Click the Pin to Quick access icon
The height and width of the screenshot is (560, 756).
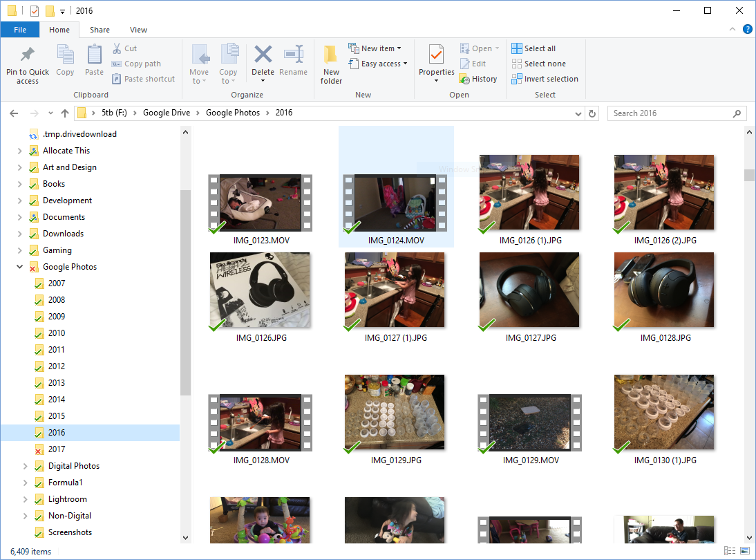pos(28,54)
